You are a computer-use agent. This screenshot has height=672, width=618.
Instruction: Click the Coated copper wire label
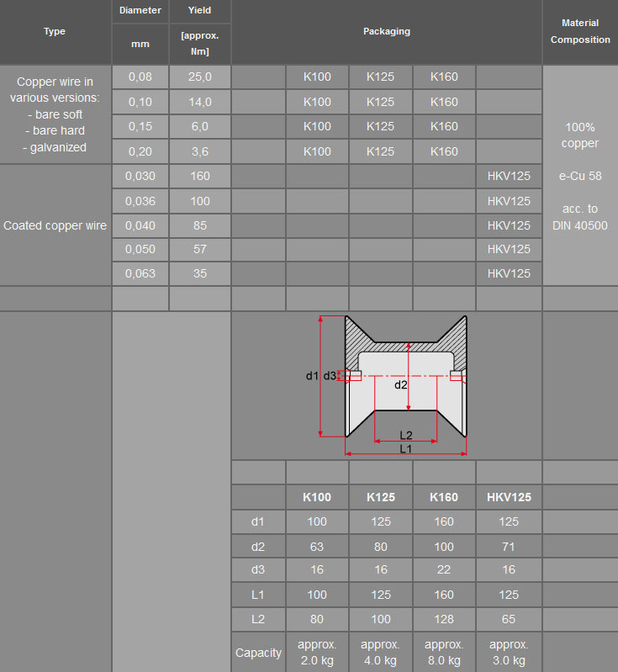tap(55, 225)
